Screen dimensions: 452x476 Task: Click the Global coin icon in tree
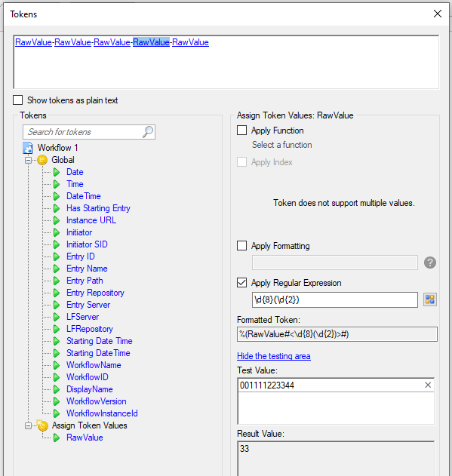pos(42,160)
